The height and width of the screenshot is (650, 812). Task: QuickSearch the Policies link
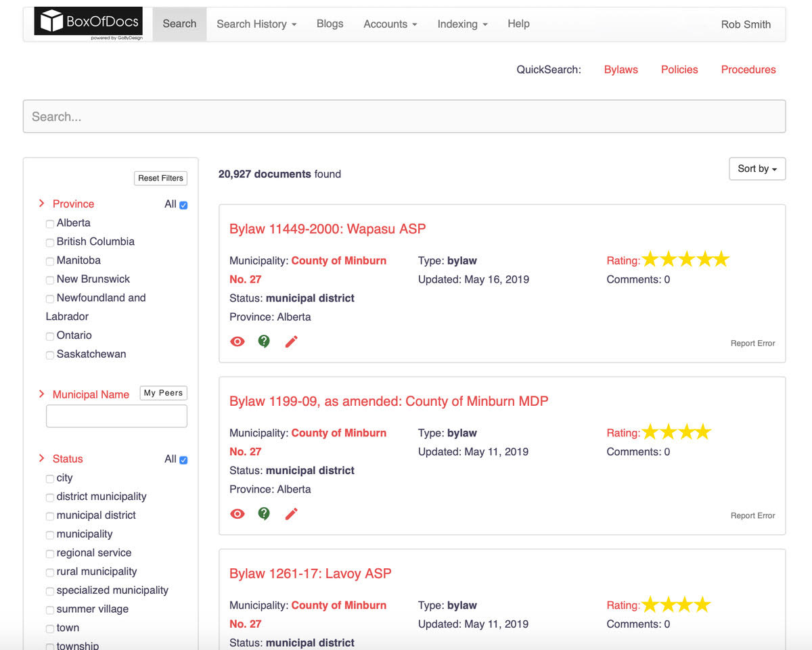[679, 69]
